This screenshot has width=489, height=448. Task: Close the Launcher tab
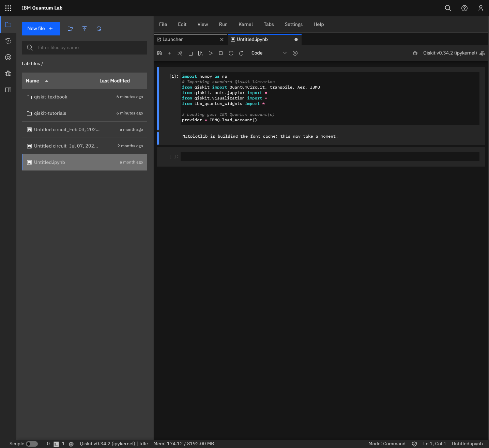[x=222, y=40]
